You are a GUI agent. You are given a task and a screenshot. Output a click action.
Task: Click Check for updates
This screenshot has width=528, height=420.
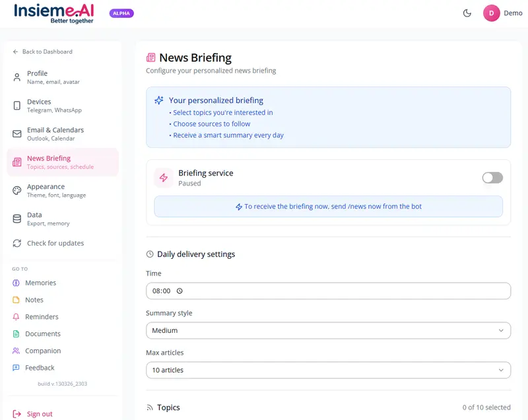click(55, 243)
